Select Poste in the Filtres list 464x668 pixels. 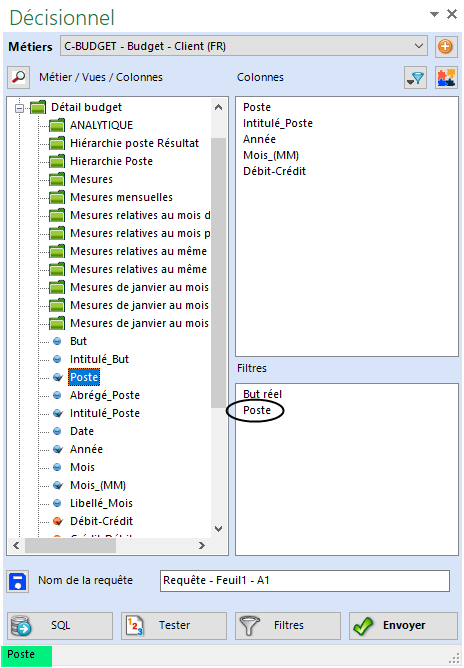click(x=257, y=410)
